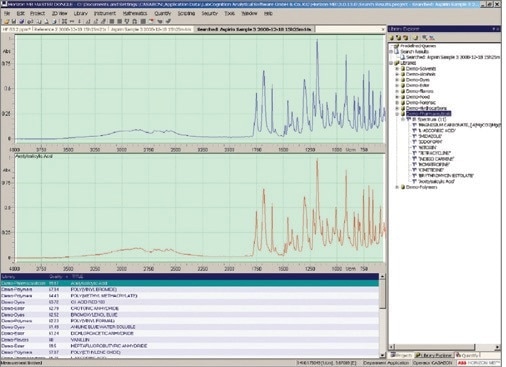This screenshot has height=367, width=506.
Task: Click the Search Results document icon in tree
Action: 397,52
